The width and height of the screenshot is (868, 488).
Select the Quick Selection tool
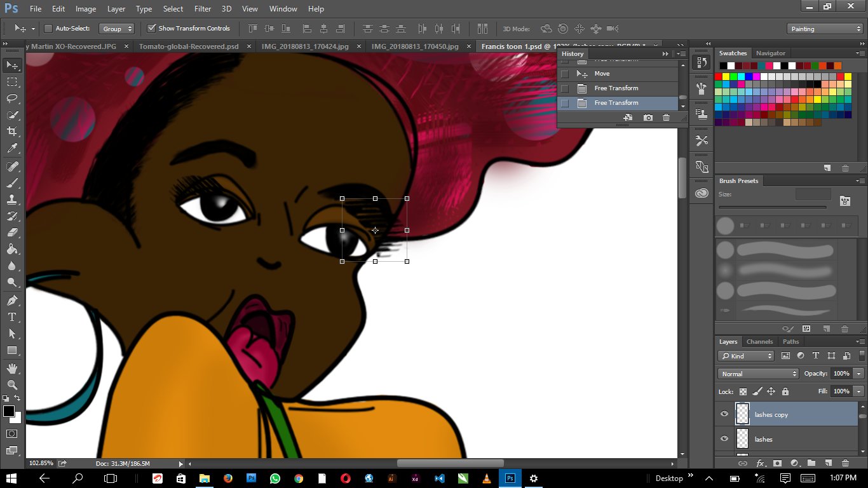coord(12,115)
